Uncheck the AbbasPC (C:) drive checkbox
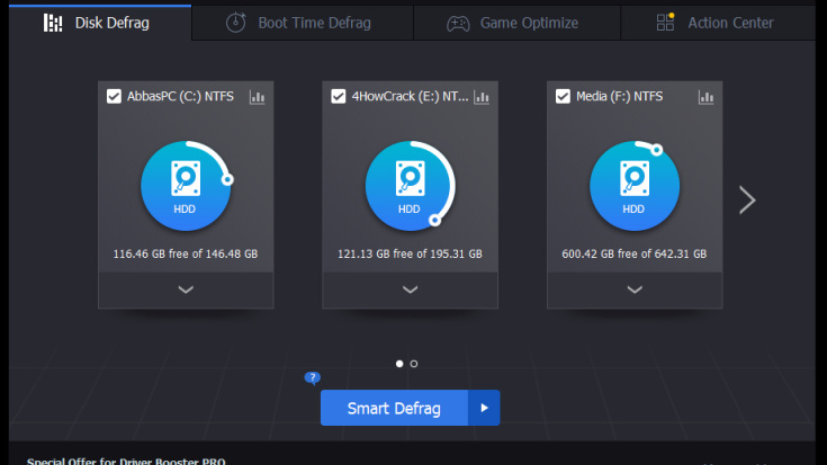The image size is (827, 465). pyautogui.click(x=114, y=97)
